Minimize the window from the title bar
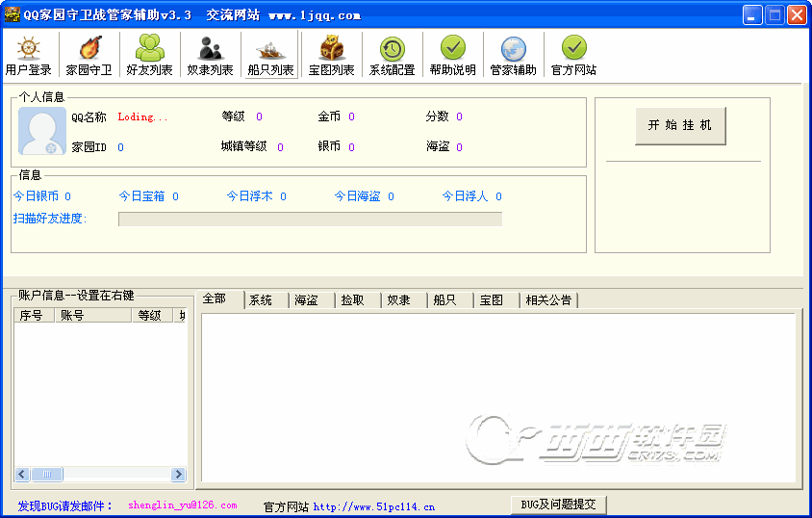The width and height of the screenshot is (812, 518). click(752, 15)
